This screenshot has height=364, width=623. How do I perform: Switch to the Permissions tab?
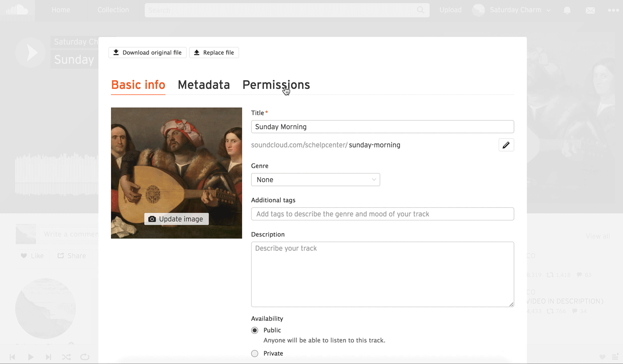[276, 85]
